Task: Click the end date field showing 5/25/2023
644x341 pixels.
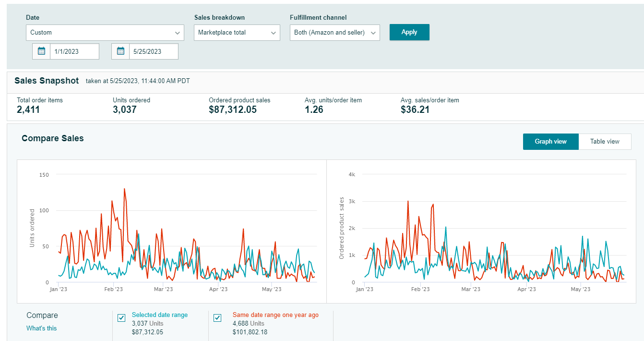Action: click(154, 51)
